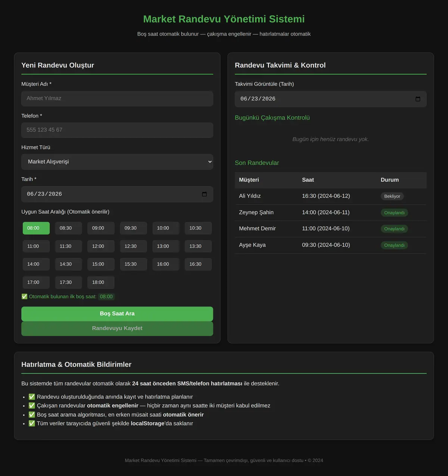Click the Onaylandı badge in Mehmet Demir row
The width and height of the screenshot is (448, 476).
pos(394,229)
